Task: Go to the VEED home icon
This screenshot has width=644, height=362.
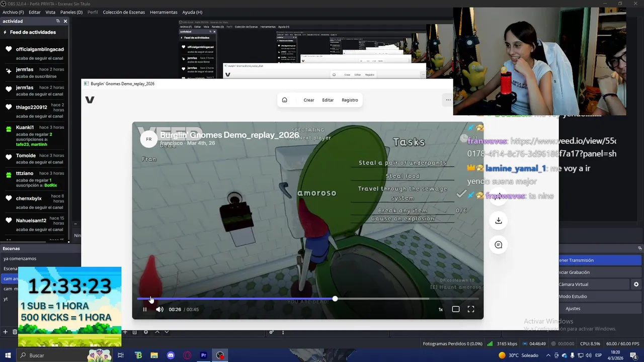Action: point(284,100)
